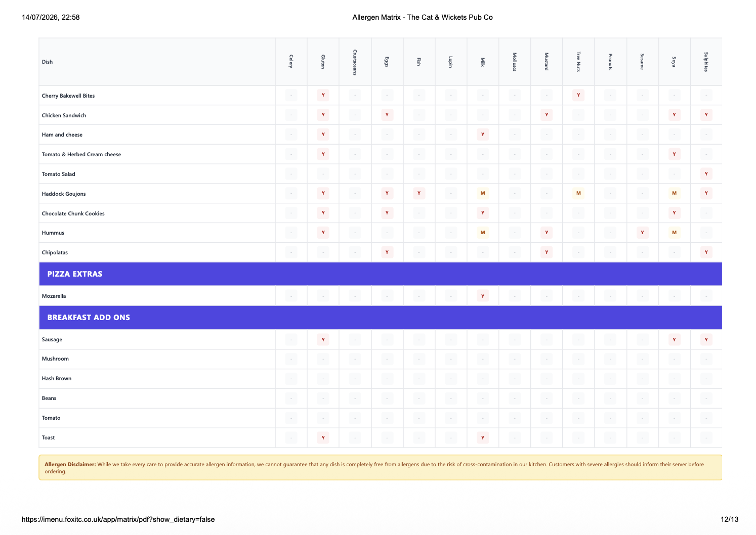Click Tree Nuts Y badge for Cherry Bakewell Bites

coord(578,95)
